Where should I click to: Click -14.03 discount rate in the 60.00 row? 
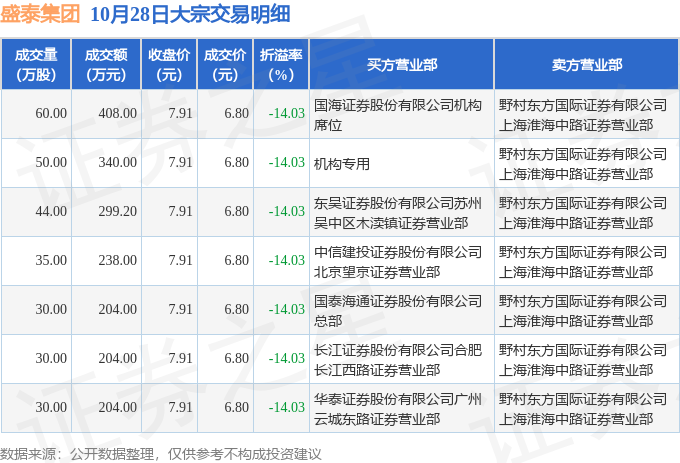tap(287, 114)
